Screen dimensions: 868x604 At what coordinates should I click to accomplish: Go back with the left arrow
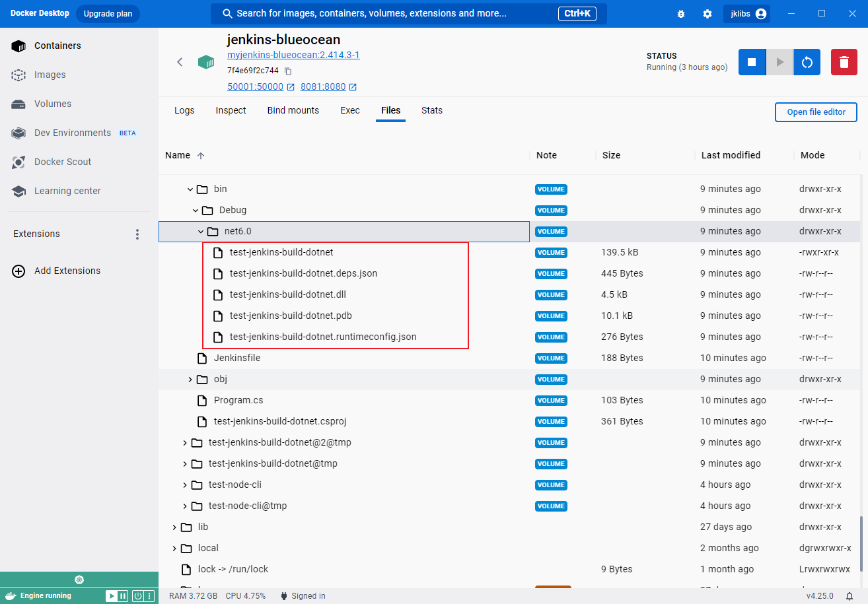click(180, 62)
